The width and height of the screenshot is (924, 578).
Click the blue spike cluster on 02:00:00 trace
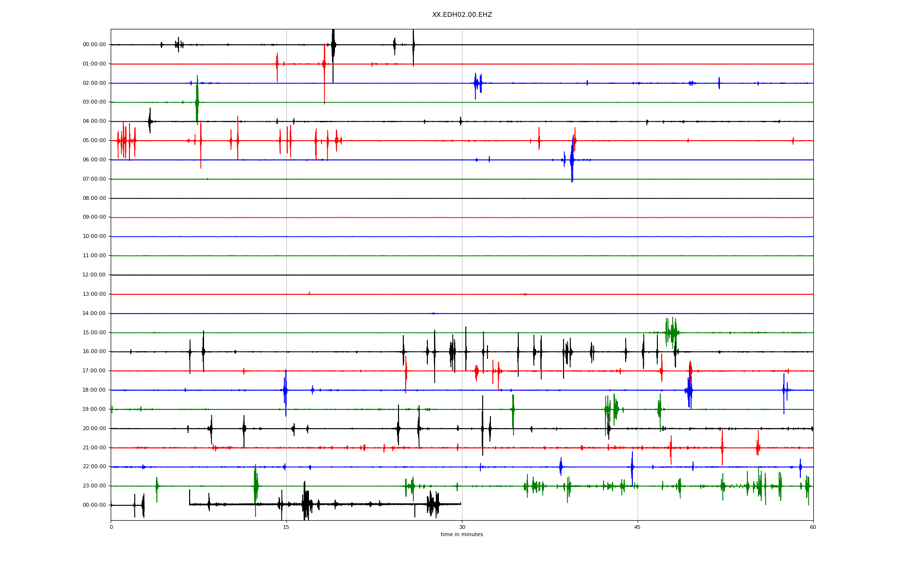pyautogui.click(x=477, y=83)
